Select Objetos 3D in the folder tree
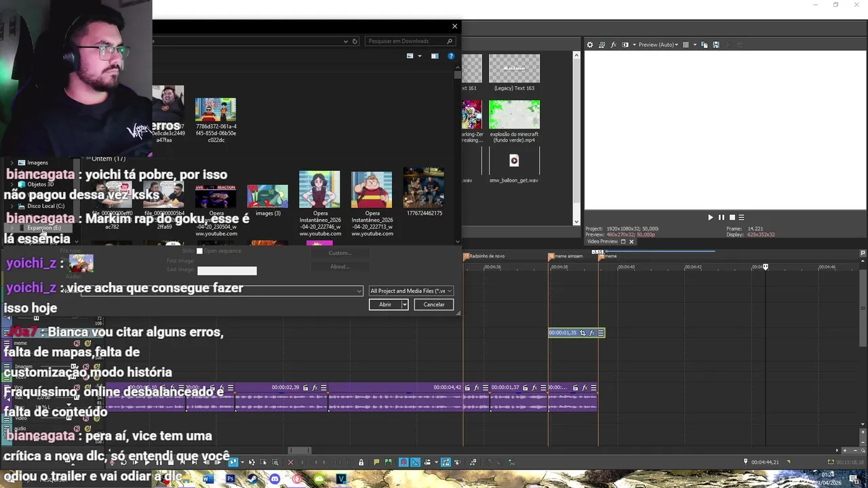The image size is (868, 488). coord(40,184)
